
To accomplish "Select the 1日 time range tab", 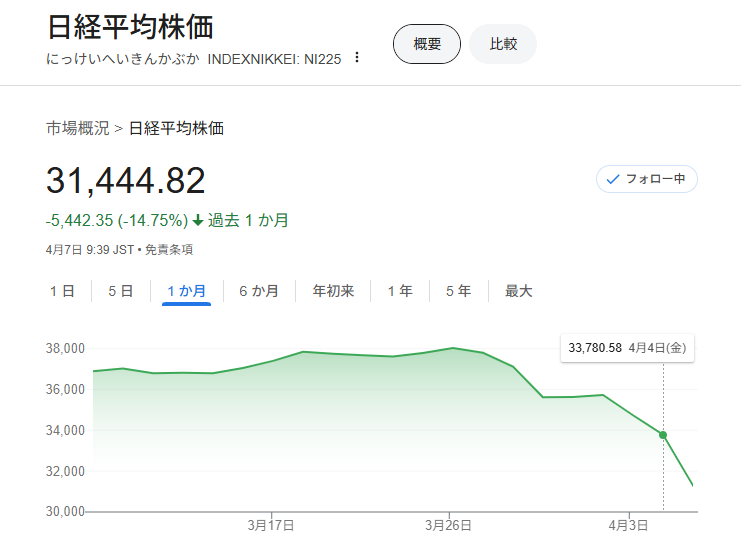I will click(x=62, y=291).
